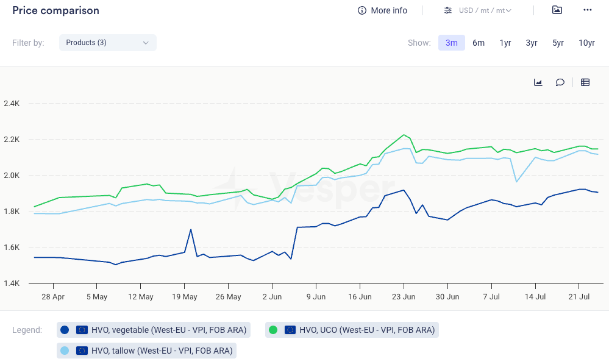Screen dimensions: 609x364
Task: Click the save chart as image icon
Action: click(557, 10)
